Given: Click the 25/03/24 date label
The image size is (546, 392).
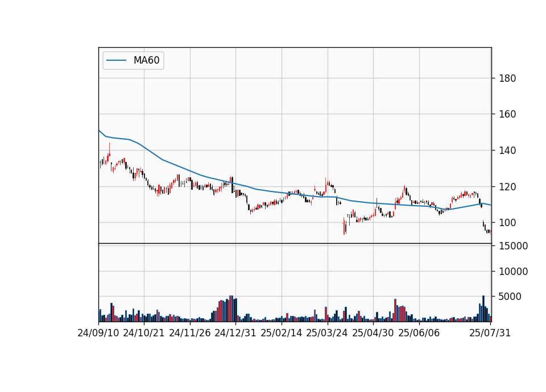Looking at the screenshot, I should [x=327, y=333].
